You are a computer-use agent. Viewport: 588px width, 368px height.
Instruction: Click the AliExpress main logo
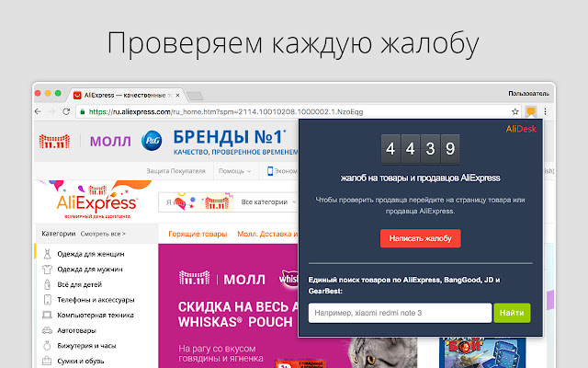(96, 201)
